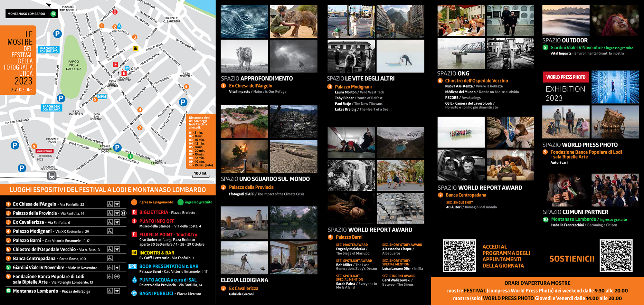Screen dimensions: 644x305
Task: Click 'LUOGHI ESPOSITIVI DEL FESTIVAL' orange banner
Action: pyautogui.click(x=108, y=190)
